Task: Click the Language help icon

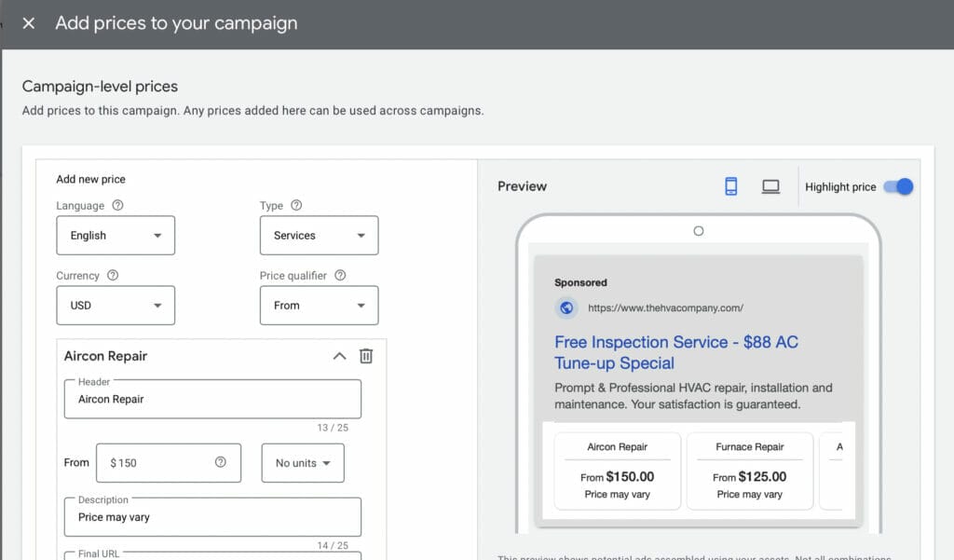Action: coord(118,206)
